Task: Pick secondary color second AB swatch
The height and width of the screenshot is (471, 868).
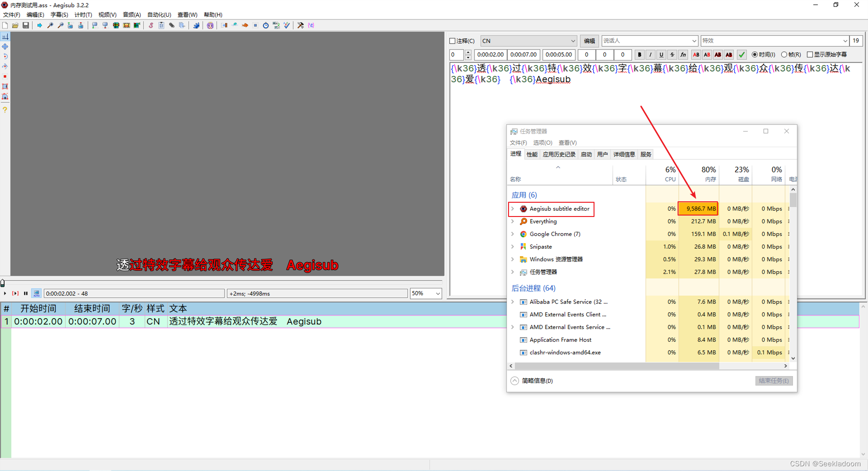Action: [x=707, y=55]
